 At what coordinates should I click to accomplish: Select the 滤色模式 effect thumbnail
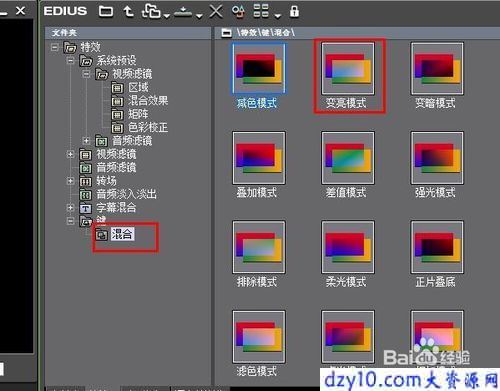259,337
